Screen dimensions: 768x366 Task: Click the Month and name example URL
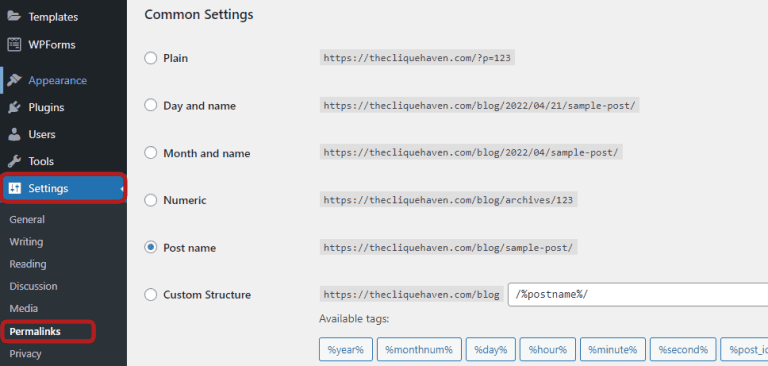(471, 153)
